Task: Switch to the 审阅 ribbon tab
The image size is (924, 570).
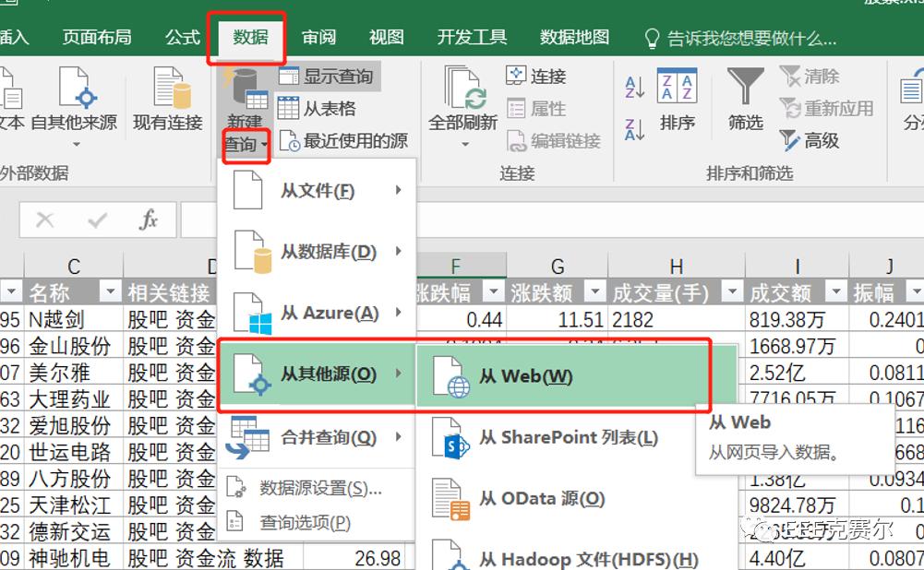Action: (x=318, y=37)
